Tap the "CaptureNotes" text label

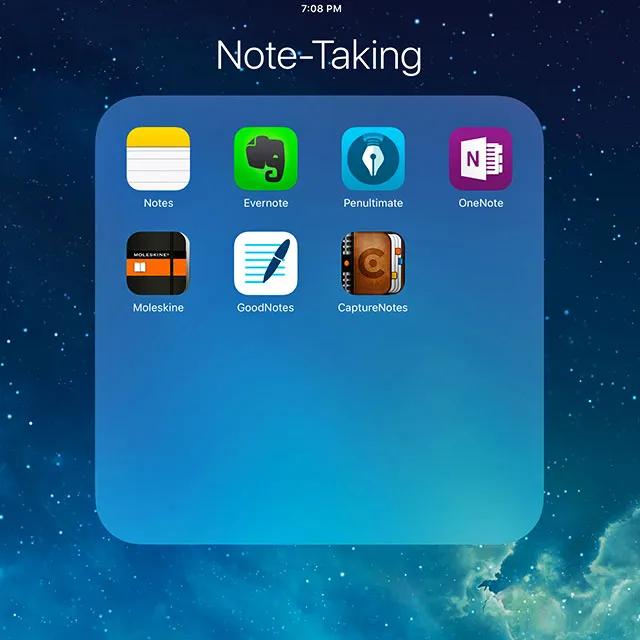click(373, 308)
